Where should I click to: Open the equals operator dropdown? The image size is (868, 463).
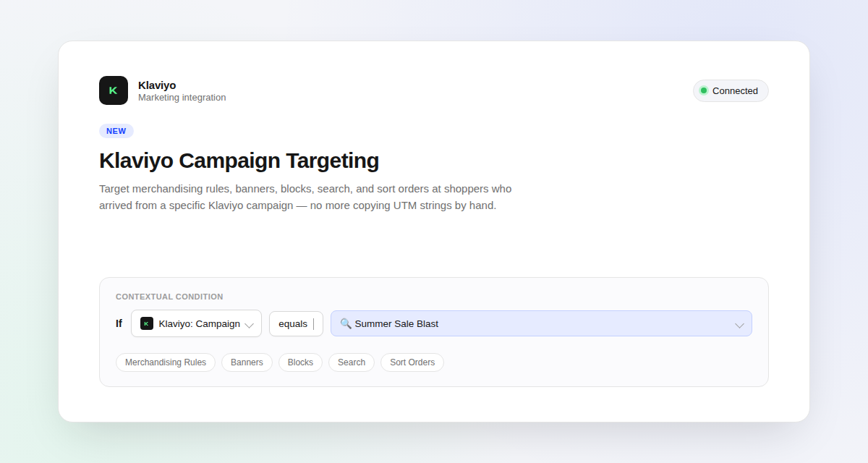tap(296, 323)
